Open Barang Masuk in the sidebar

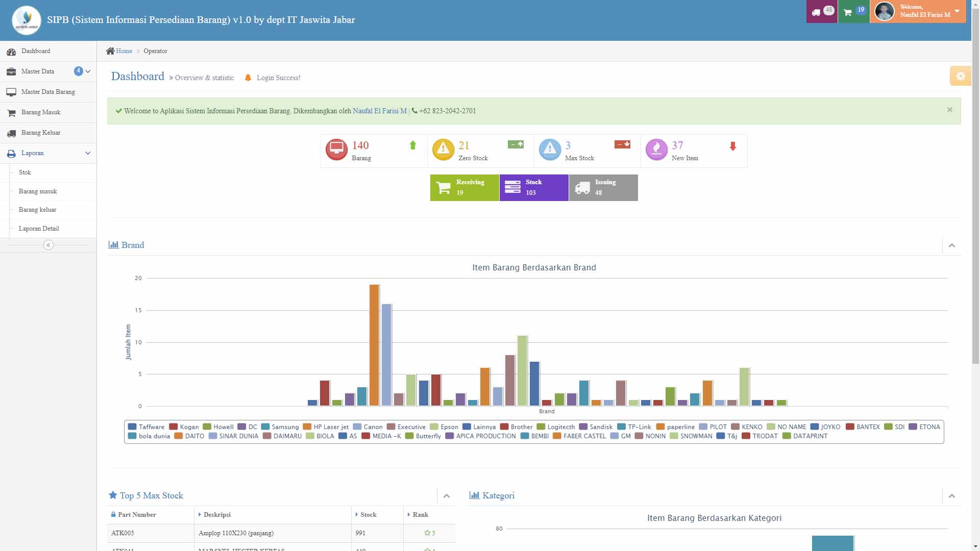41,112
